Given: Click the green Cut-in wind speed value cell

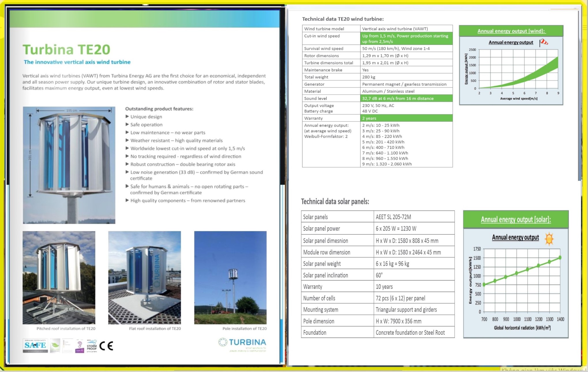Looking at the screenshot, I should pyautogui.click(x=406, y=39).
